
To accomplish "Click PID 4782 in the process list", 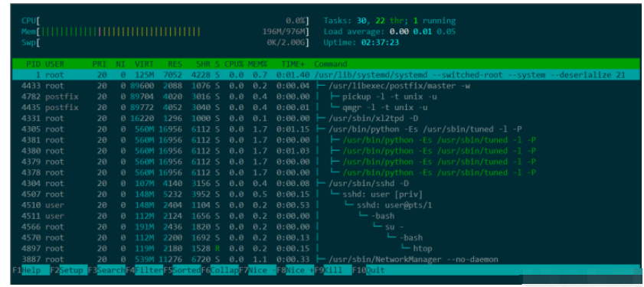I will click(x=31, y=97).
